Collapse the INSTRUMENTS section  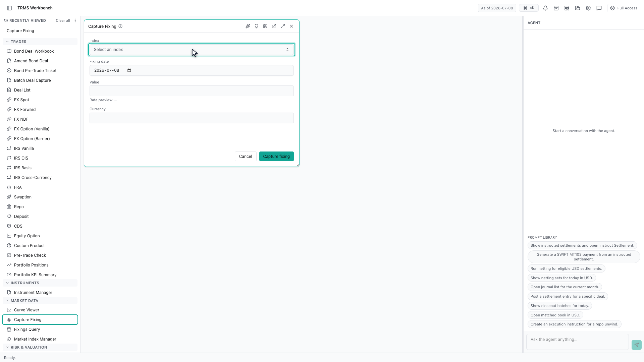coord(40,283)
